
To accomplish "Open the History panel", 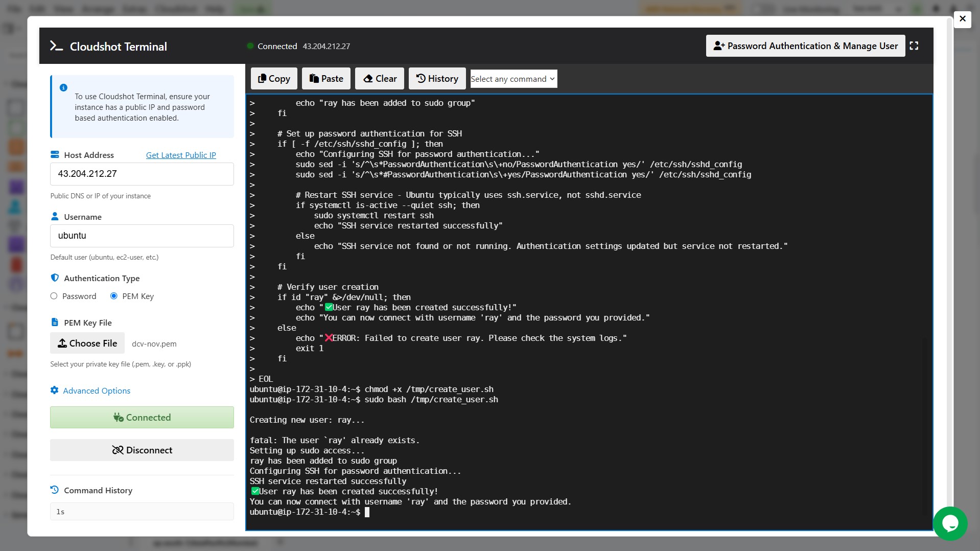I will pyautogui.click(x=437, y=79).
